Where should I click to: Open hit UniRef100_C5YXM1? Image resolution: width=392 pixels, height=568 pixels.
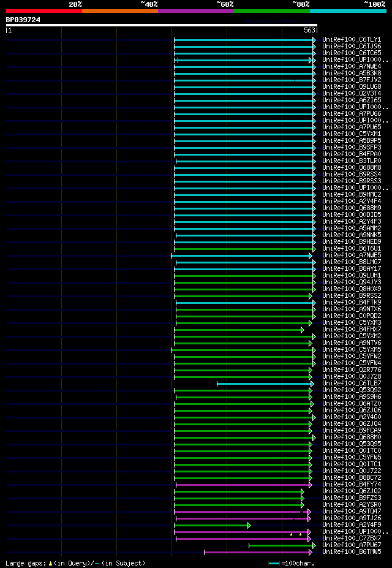click(352, 134)
